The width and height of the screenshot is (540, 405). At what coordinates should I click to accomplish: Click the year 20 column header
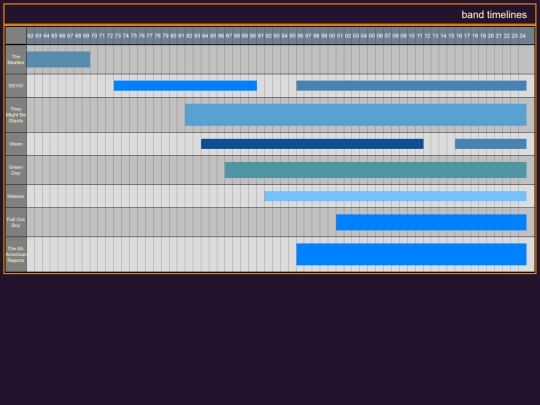click(491, 36)
